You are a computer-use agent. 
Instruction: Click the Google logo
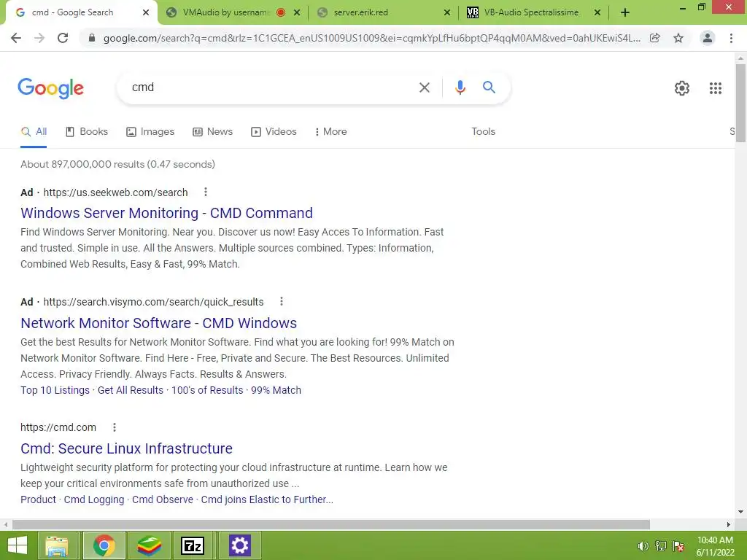50,88
